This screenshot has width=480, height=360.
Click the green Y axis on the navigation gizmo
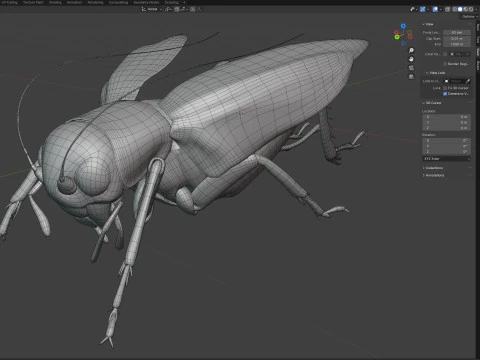pyautogui.click(x=397, y=37)
